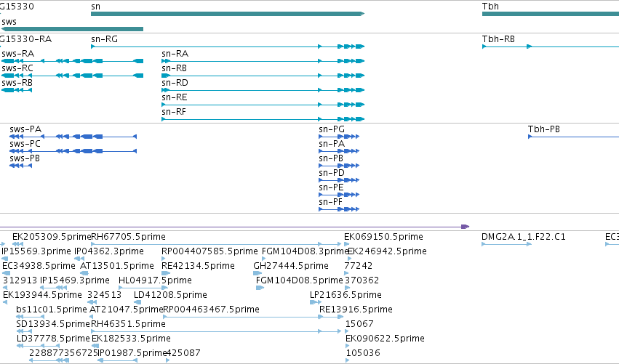Select the feature labeled 324513
Image resolution: width=619 pixels, height=364 pixels.
[x=104, y=295]
